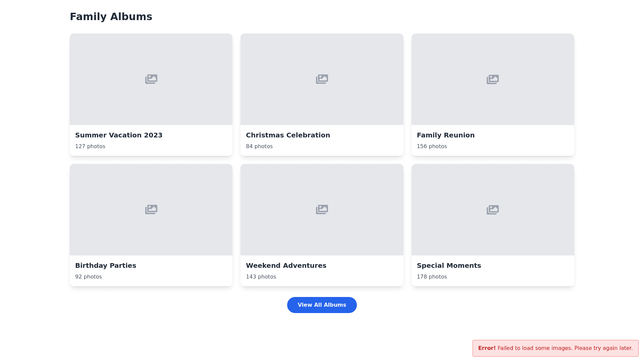
Task: Click the 143 photos count label
Action: point(261,277)
